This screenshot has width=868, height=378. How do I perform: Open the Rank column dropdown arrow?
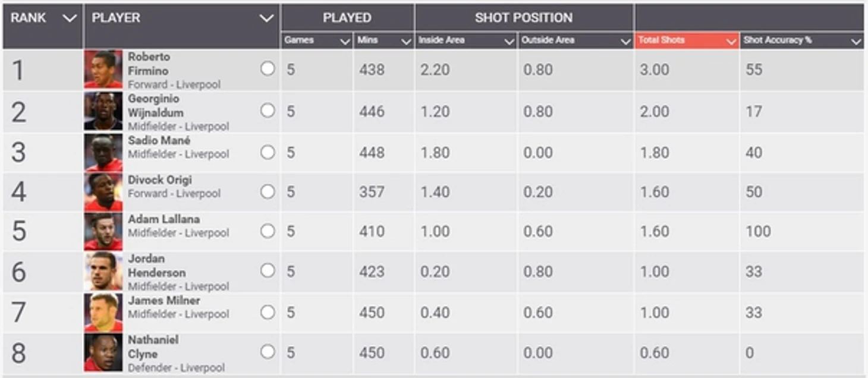pos(70,18)
